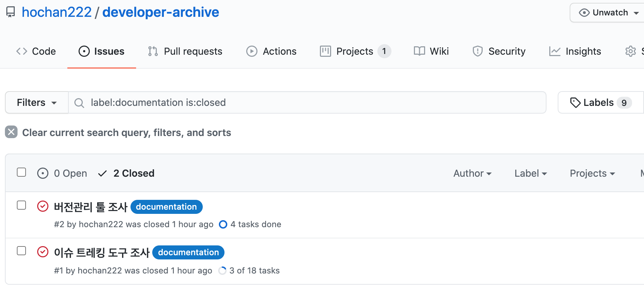Click the Labels tag icon
The width and height of the screenshot is (644, 298).
[x=575, y=103]
